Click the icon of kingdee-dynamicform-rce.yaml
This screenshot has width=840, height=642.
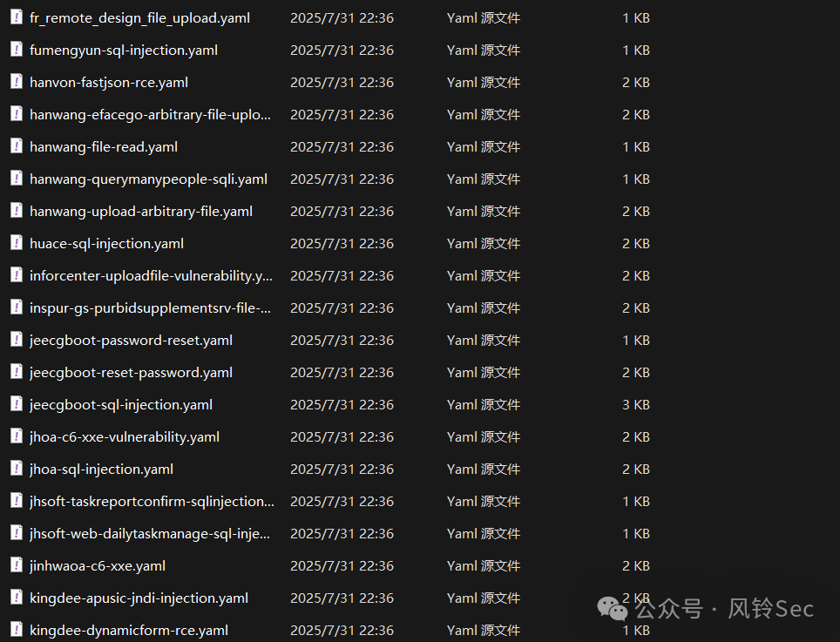click(16, 630)
